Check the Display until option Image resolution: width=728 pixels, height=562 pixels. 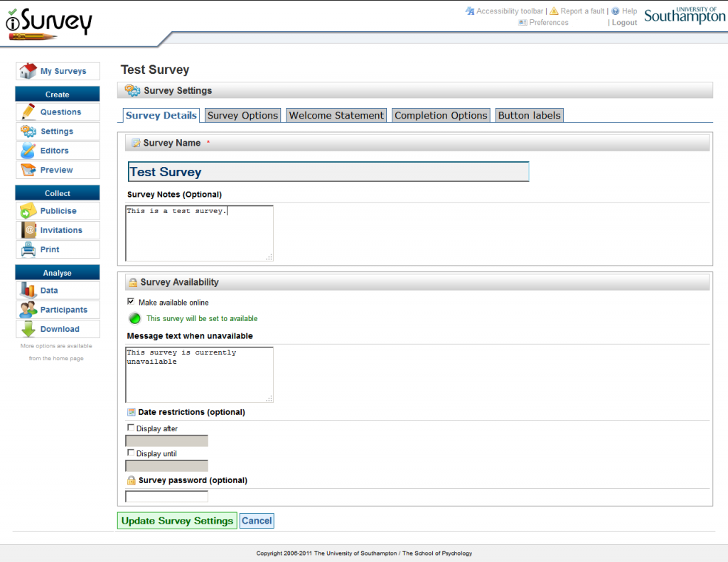tap(131, 453)
